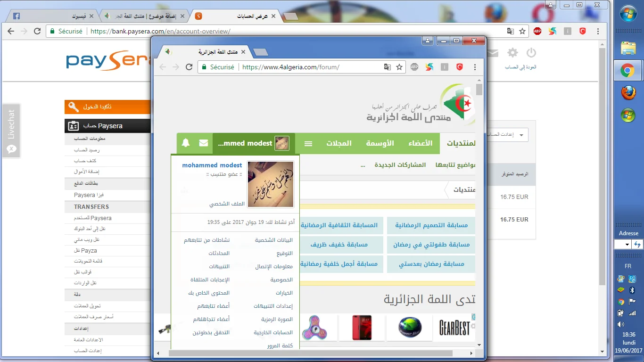Click the مسابقة التصميم الرمضانية button
The height and width of the screenshot is (362, 644).
[x=431, y=225]
